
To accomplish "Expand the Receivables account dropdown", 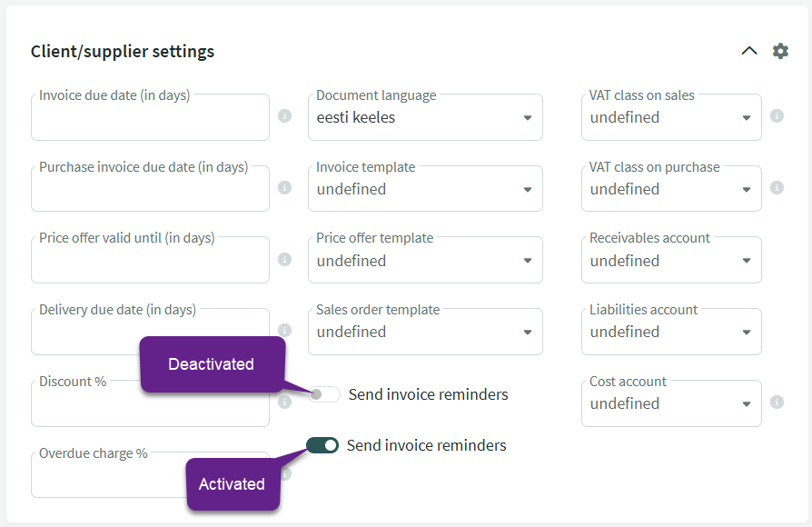I will pos(671,260).
